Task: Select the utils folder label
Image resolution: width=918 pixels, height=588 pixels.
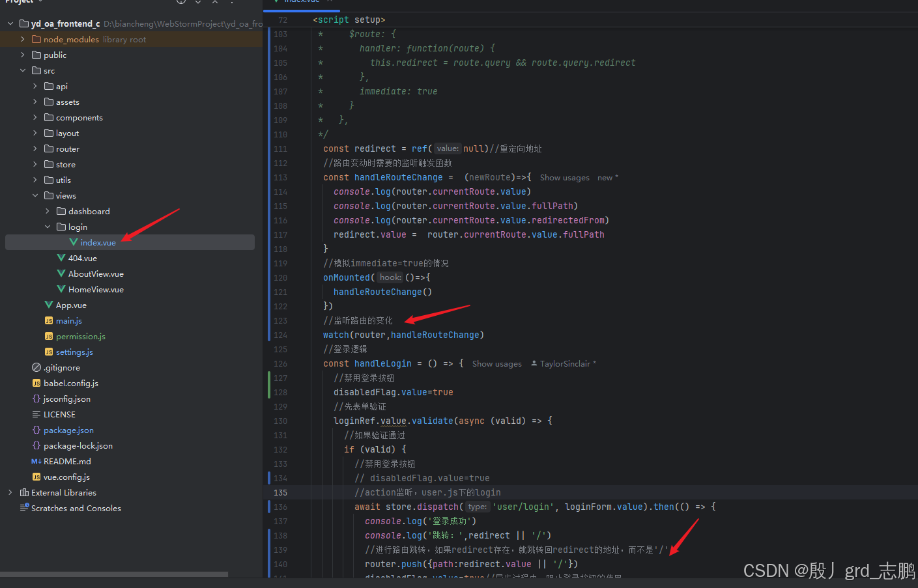Action: tap(63, 180)
